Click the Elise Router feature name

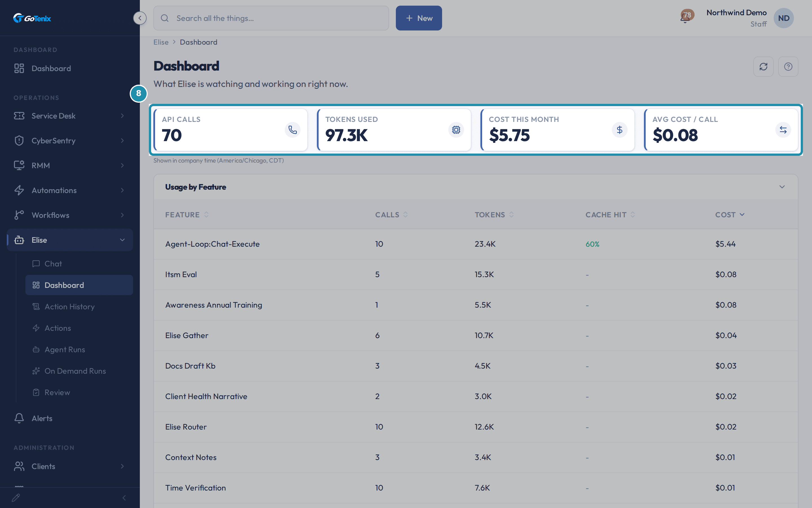click(186, 427)
